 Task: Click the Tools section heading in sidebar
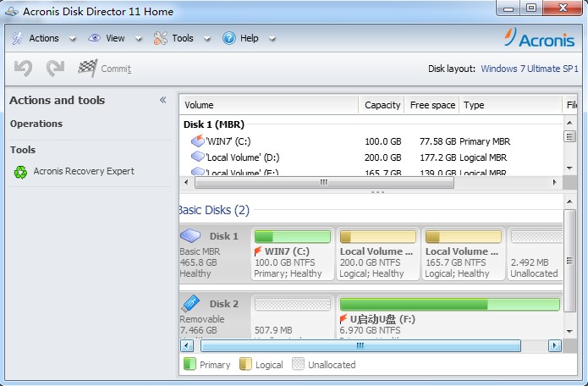pos(23,150)
